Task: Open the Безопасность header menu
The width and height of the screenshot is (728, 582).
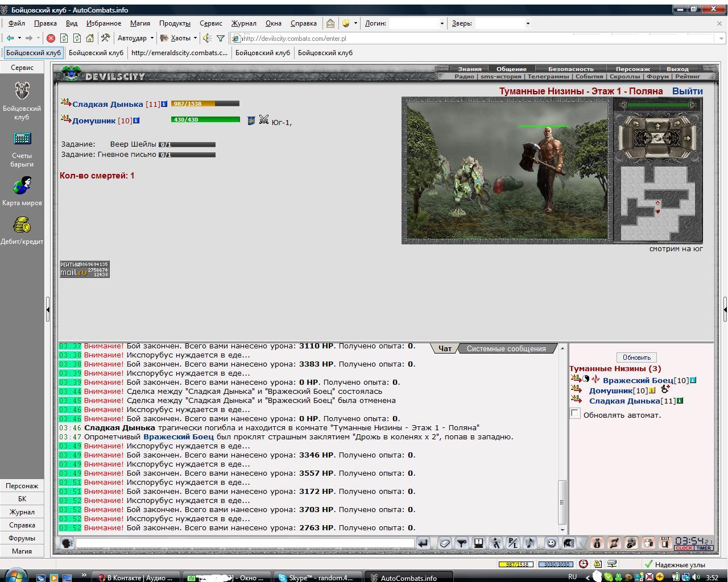Action: [x=570, y=69]
